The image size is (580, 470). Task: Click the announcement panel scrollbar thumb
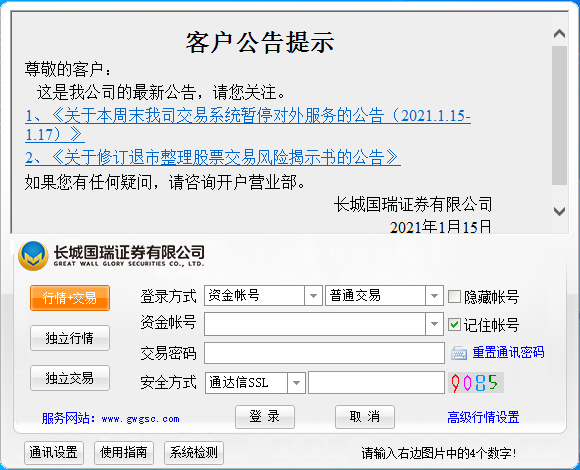pyautogui.click(x=559, y=115)
